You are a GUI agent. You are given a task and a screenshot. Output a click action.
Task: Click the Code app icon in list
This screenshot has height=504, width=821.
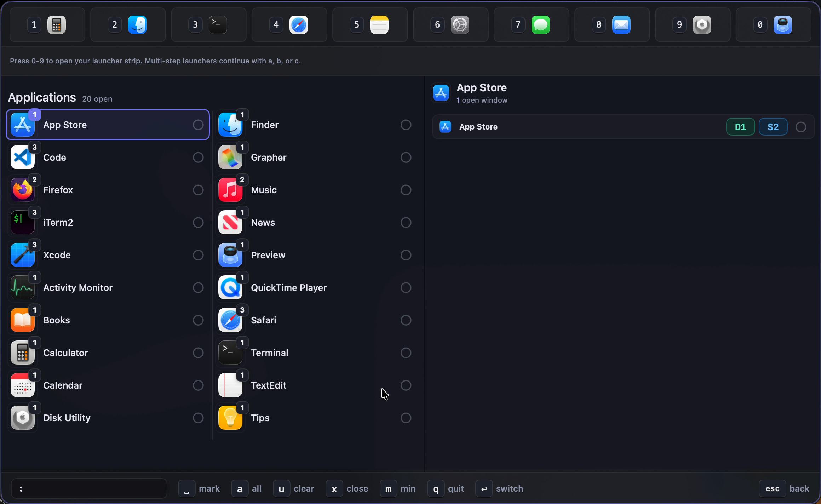23,157
